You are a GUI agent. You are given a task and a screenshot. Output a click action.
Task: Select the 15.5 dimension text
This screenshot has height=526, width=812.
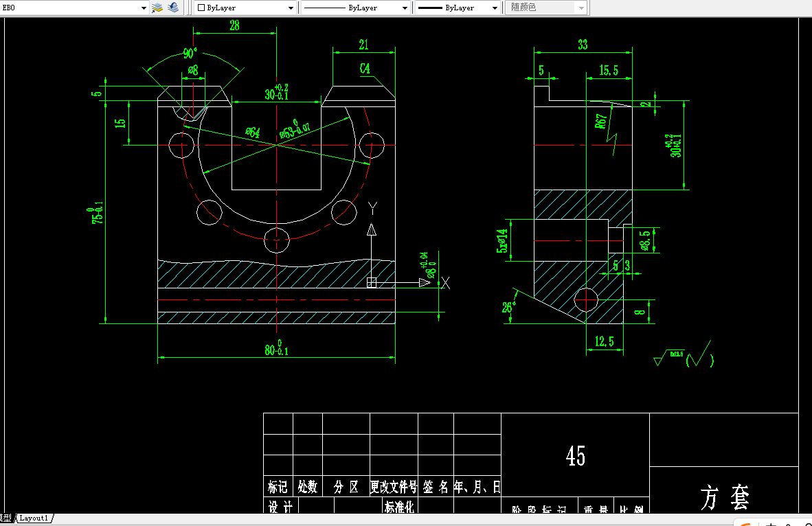(x=609, y=71)
